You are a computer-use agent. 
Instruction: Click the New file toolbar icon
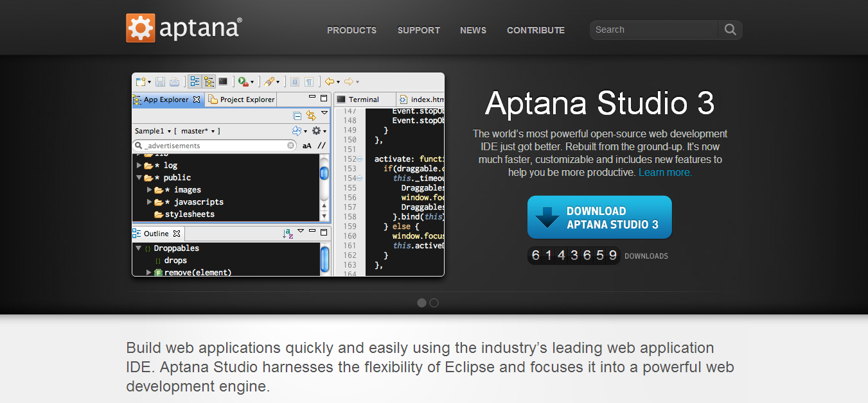(140, 81)
